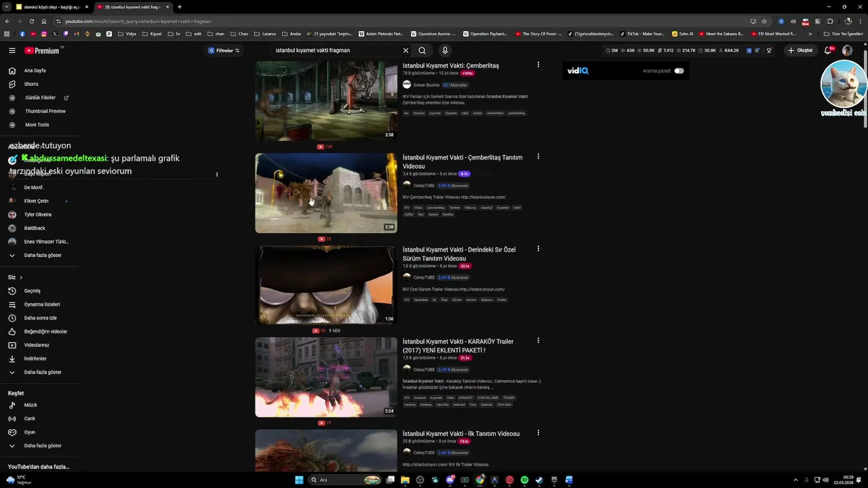
Task: Open the Siz section chevron
Action: (x=21, y=277)
